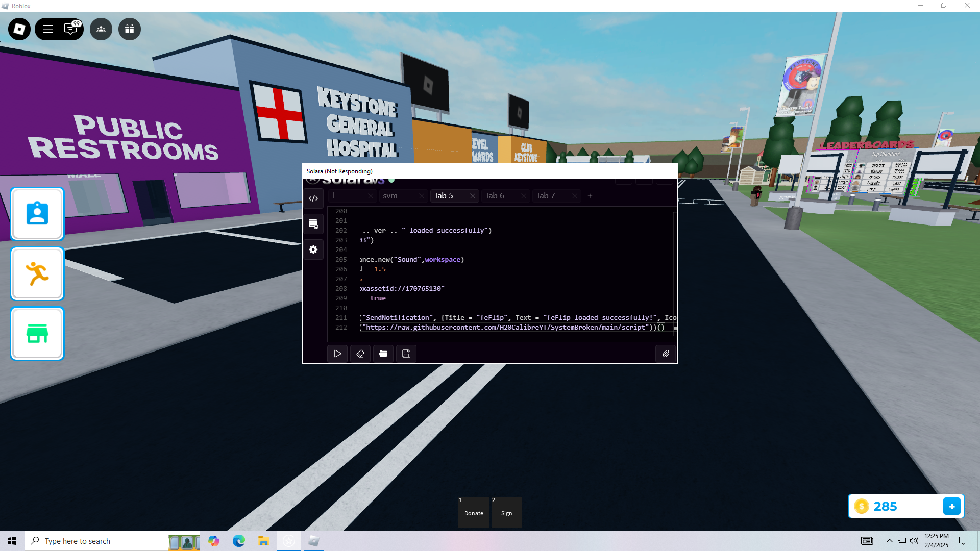Click the blue plus add-coins button
Viewport: 980px width, 551px height.
click(951, 506)
